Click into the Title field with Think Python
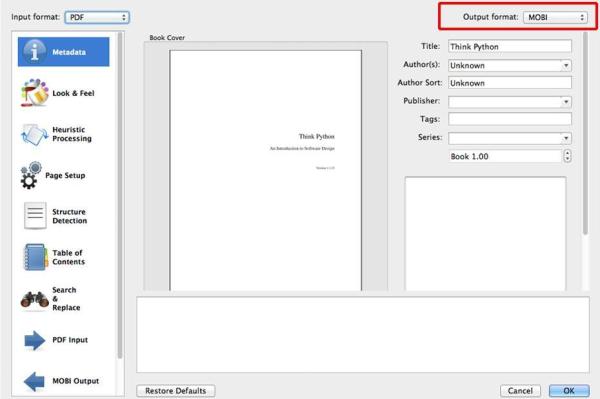The height and width of the screenshot is (399, 600). (510, 47)
